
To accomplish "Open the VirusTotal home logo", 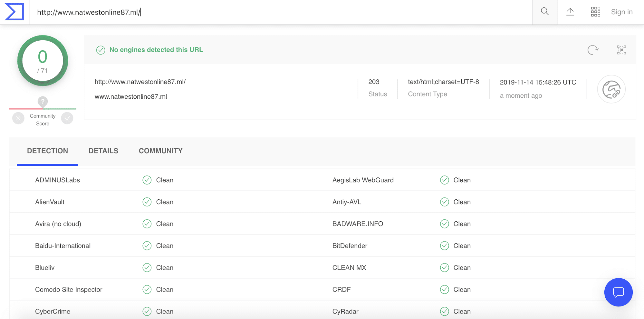I will coord(14,12).
